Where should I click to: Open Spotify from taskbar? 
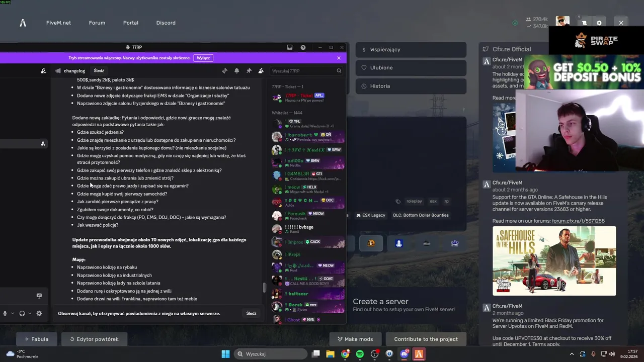(360, 354)
